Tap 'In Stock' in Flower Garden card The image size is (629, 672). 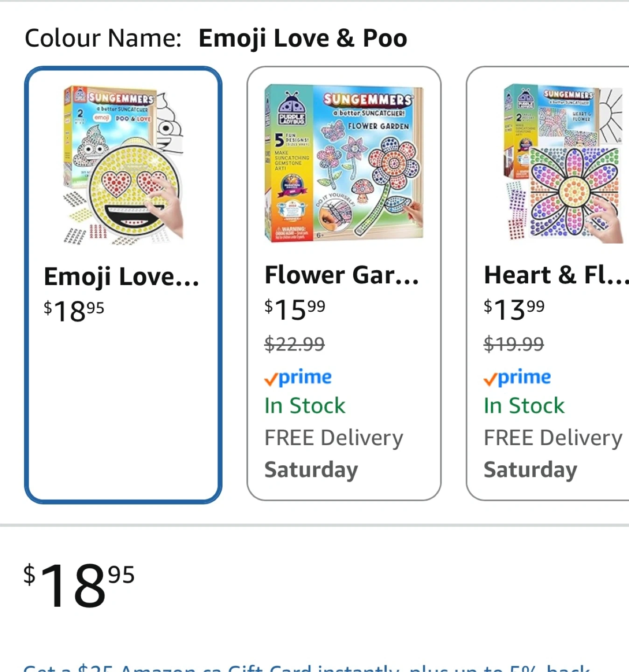coord(305,406)
